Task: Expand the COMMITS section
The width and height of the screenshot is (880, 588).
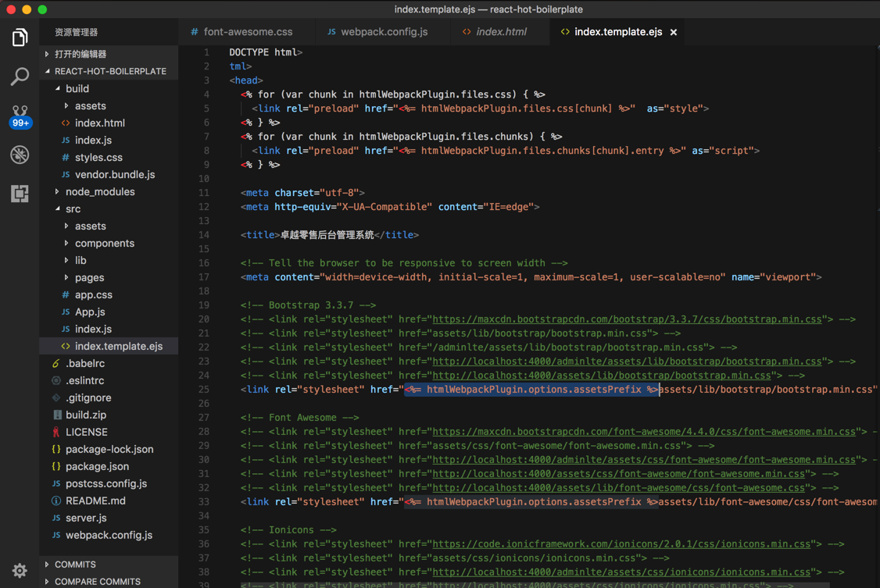Action: coord(75,564)
